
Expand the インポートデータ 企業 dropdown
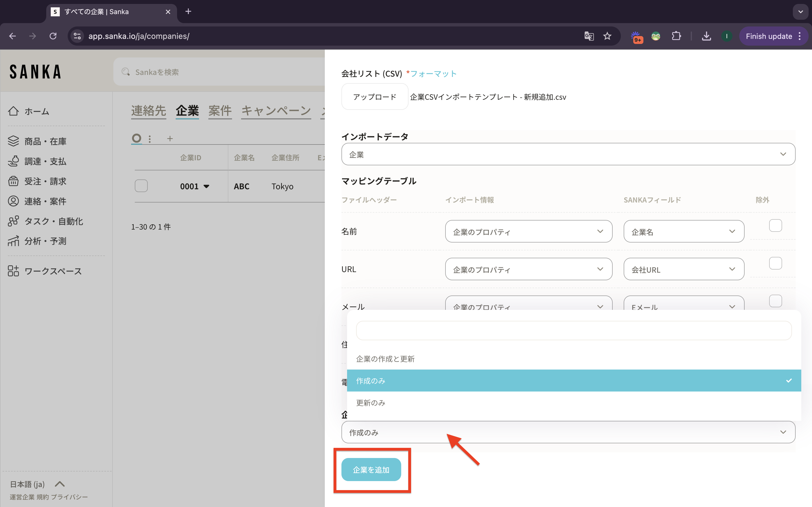pyautogui.click(x=568, y=154)
